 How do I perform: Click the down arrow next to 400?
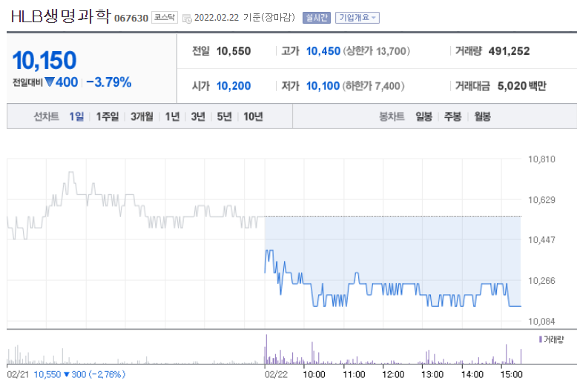(49, 82)
